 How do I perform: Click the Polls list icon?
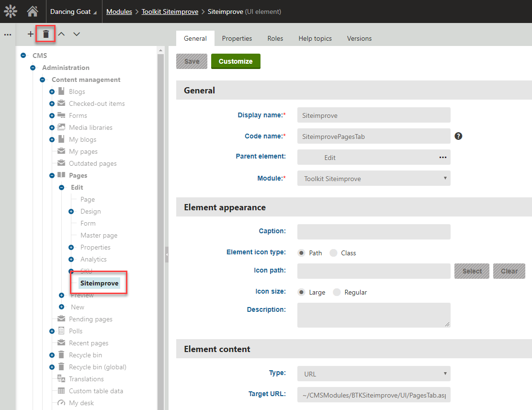click(61, 330)
